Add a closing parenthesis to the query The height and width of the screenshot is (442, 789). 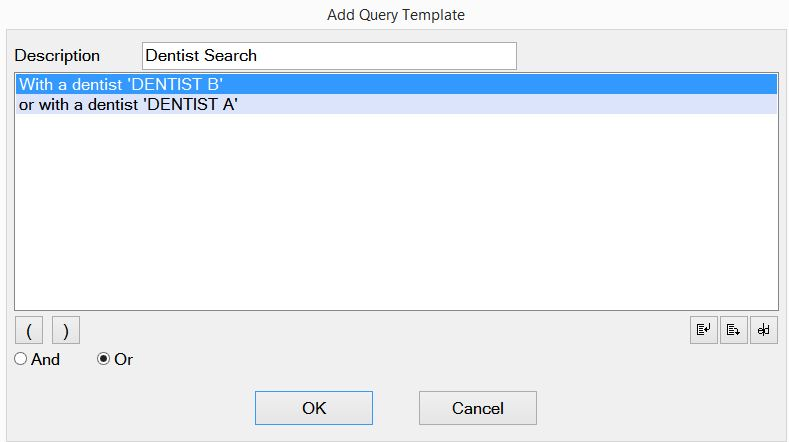pyautogui.click(x=66, y=330)
